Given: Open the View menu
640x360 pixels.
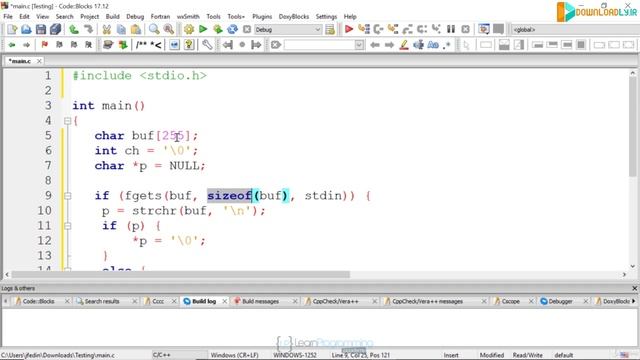Looking at the screenshot, I should pos(42,17).
